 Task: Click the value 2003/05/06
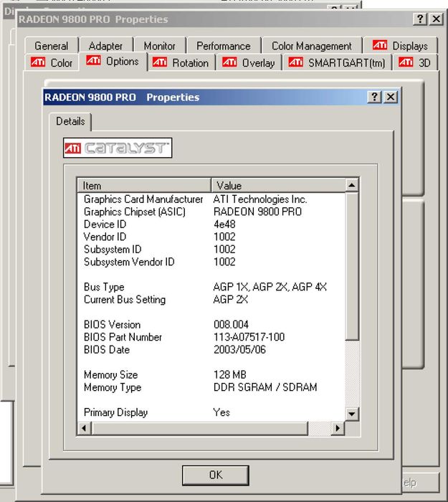pyautogui.click(x=239, y=349)
